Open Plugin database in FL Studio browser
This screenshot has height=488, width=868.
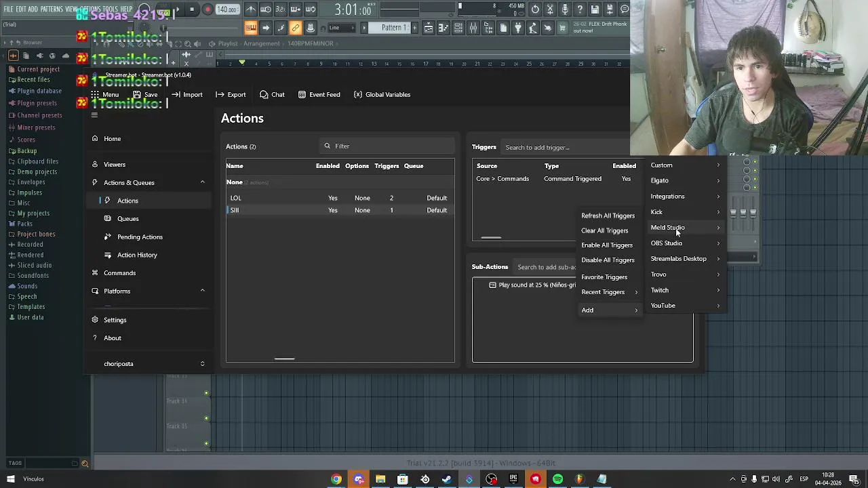(39, 91)
